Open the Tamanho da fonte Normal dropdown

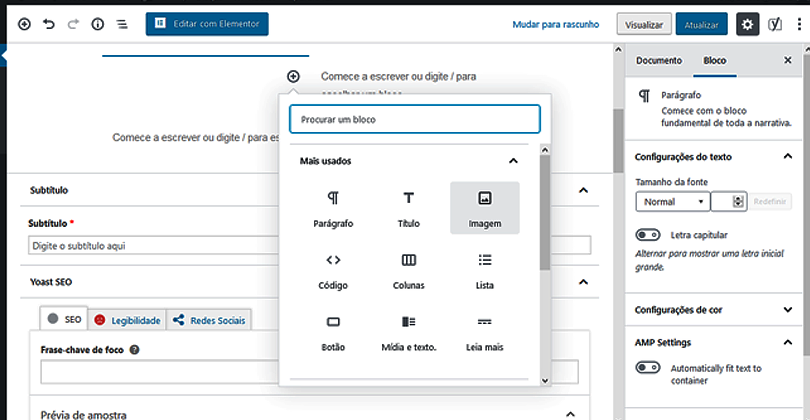point(673,201)
